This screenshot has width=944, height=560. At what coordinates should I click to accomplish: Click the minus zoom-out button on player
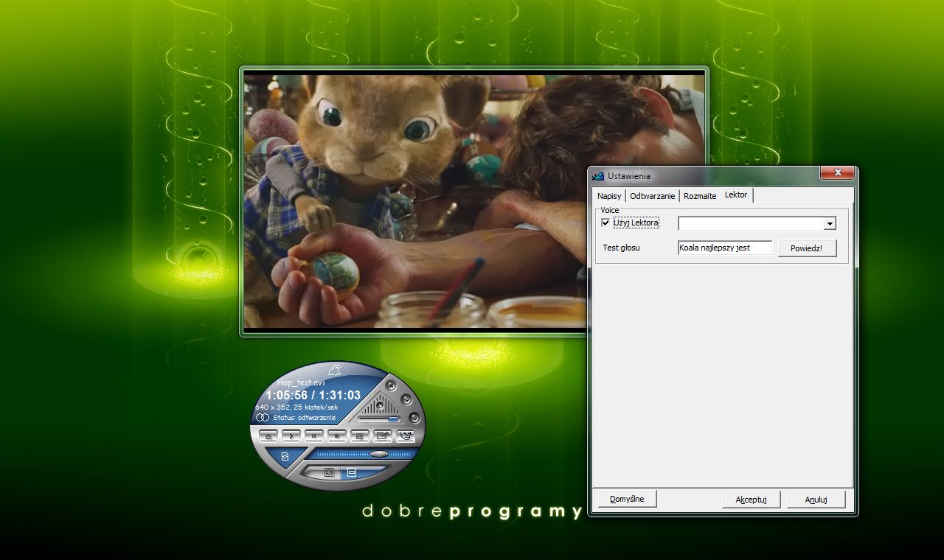pyautogui.click(x=352, y=472)
